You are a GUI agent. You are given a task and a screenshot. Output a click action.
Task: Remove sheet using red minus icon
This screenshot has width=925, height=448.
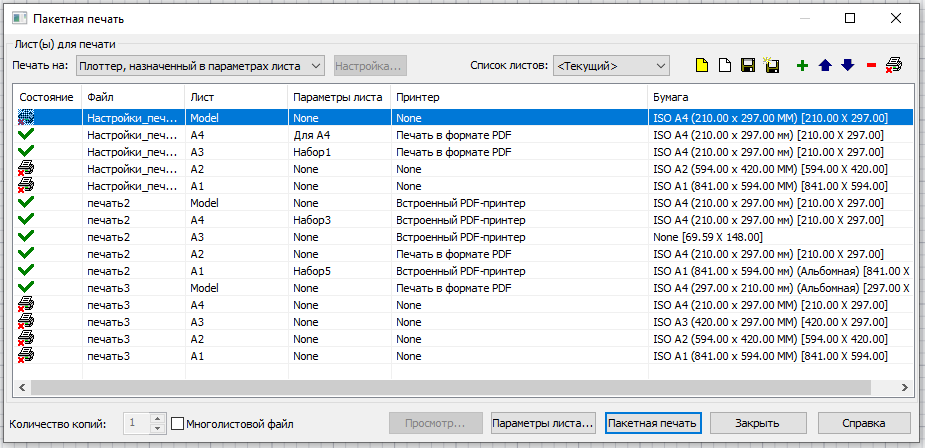click(x=871, y=66)
